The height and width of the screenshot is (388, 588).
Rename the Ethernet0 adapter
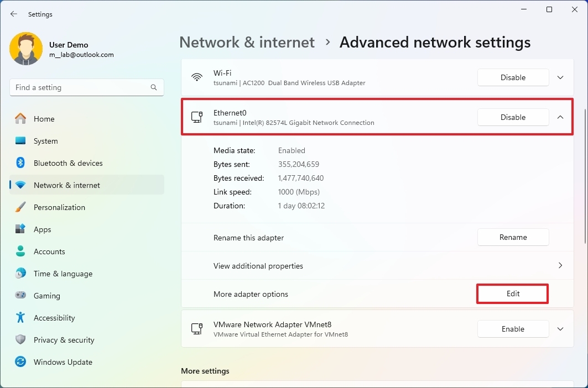pyautogui.click(x=512, y=237)
